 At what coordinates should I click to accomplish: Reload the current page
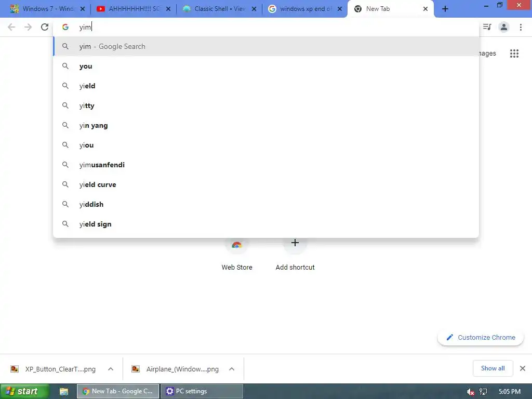click(x=45, y=27)
